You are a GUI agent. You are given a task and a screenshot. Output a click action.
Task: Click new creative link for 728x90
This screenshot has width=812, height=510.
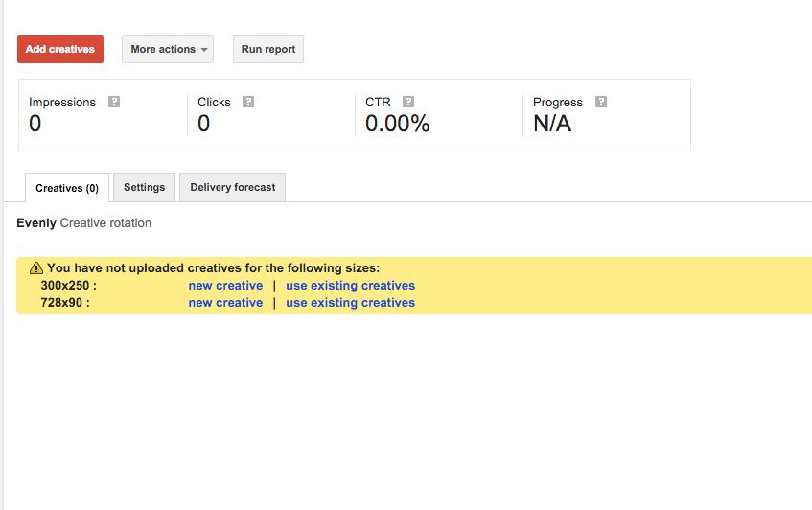click(x=225, y=303)
